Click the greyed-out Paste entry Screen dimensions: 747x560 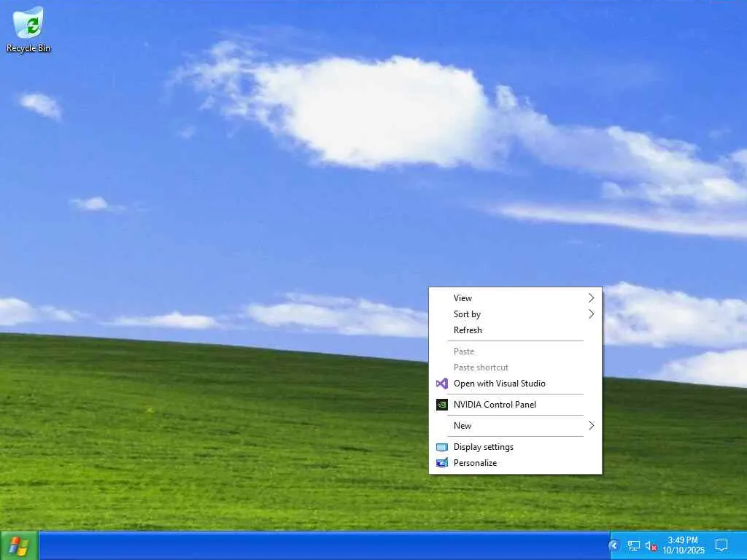(x=516, y=351)
